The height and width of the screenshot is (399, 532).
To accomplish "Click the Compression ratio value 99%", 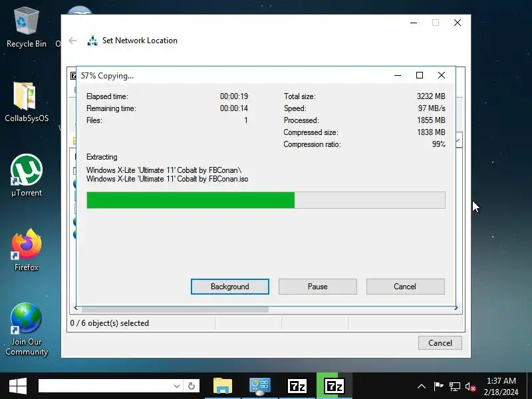I will pos(438,144).
